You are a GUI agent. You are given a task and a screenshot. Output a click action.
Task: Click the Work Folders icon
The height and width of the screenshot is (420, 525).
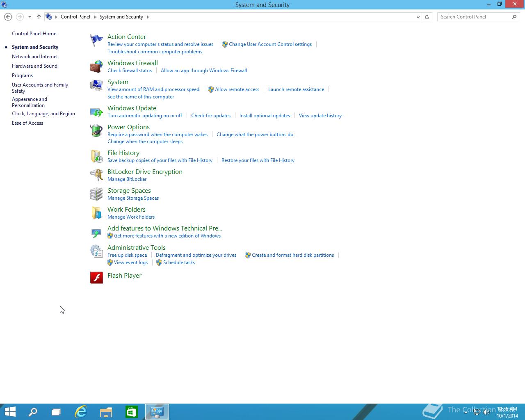96,213
